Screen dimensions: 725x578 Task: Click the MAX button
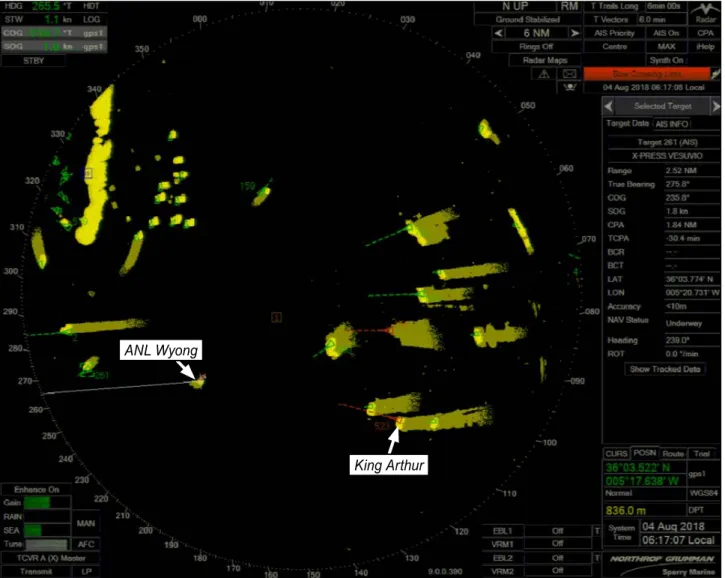click(666, 46)
